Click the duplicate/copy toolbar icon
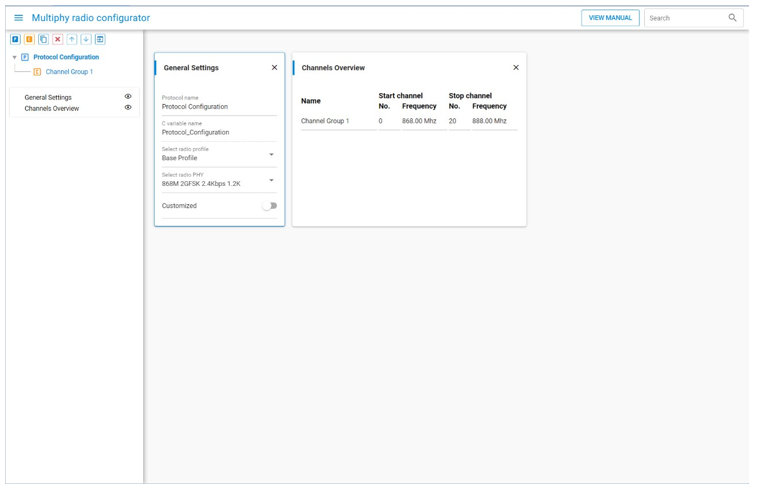The height and width of the screenshot is (485, 770). (x=43, y=39)
